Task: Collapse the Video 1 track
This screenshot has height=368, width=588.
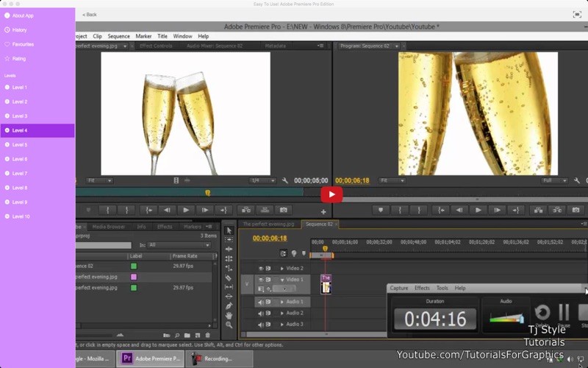Action: point(282,280)
